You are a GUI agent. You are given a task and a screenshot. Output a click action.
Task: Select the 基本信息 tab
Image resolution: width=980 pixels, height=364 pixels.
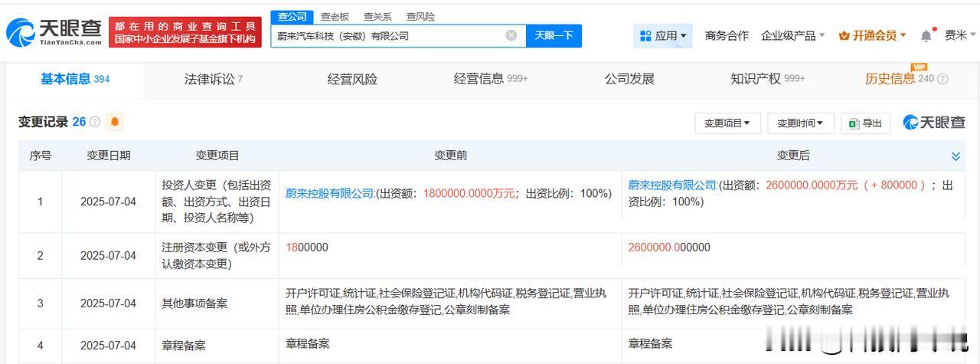coord(75,78)
